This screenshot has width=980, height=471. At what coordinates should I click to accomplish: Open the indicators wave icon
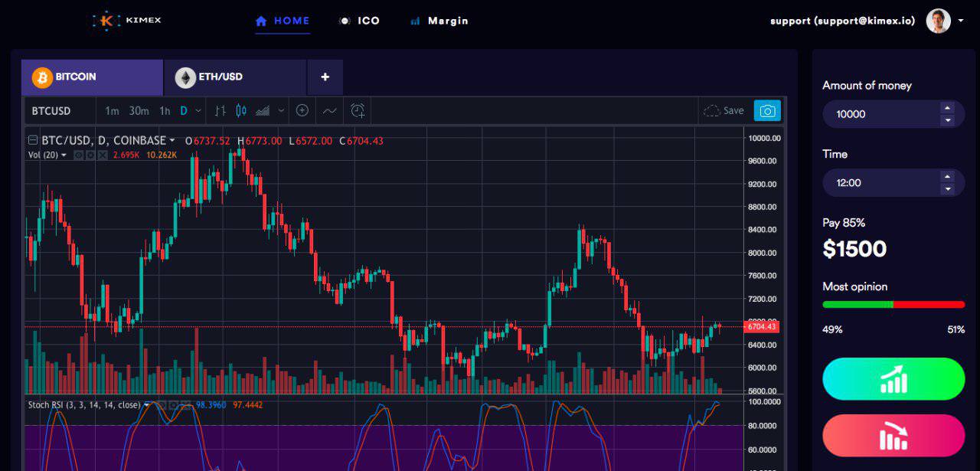tap(329, 111)
